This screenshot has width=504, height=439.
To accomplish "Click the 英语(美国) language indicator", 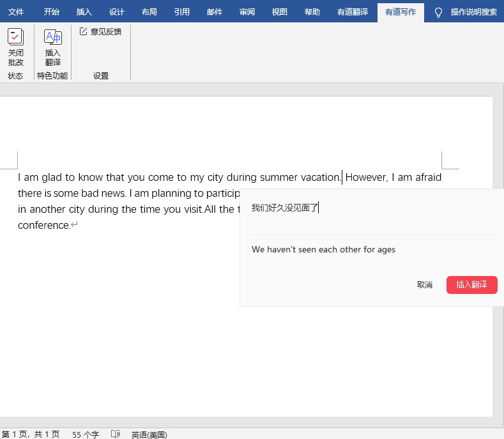I will (149, 434).
